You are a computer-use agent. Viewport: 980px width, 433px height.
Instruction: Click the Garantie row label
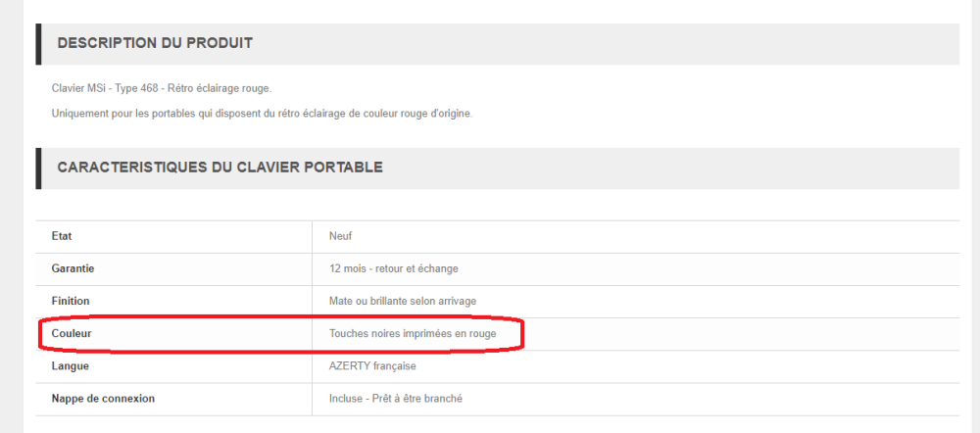coord(73,268)
